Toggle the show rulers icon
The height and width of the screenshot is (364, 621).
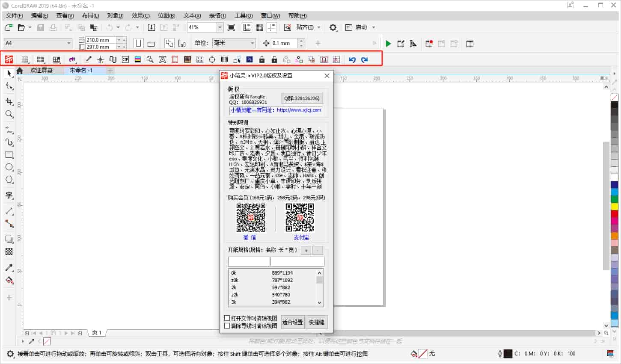pyautogui.click(x=247, y=27)
